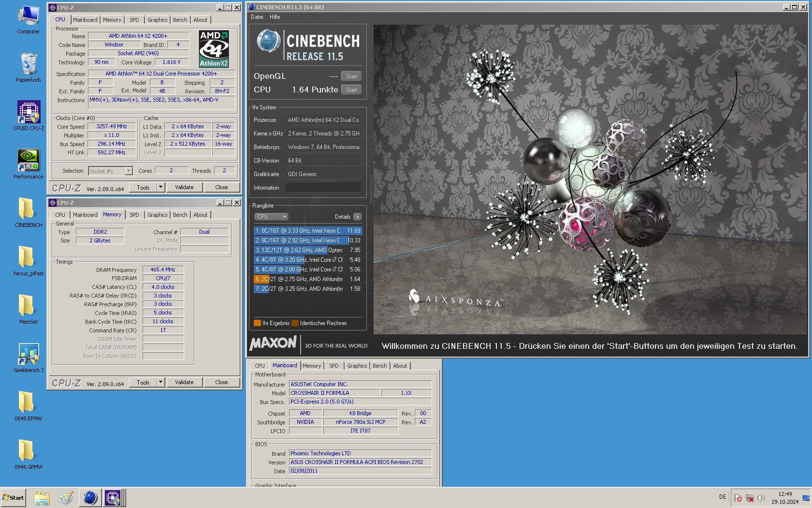Image resolution: width=812 pixels, height=508 pixels.
Task: Select ranking row 3 AMD Opteron 7.95
Action: (x=308, y=250)
